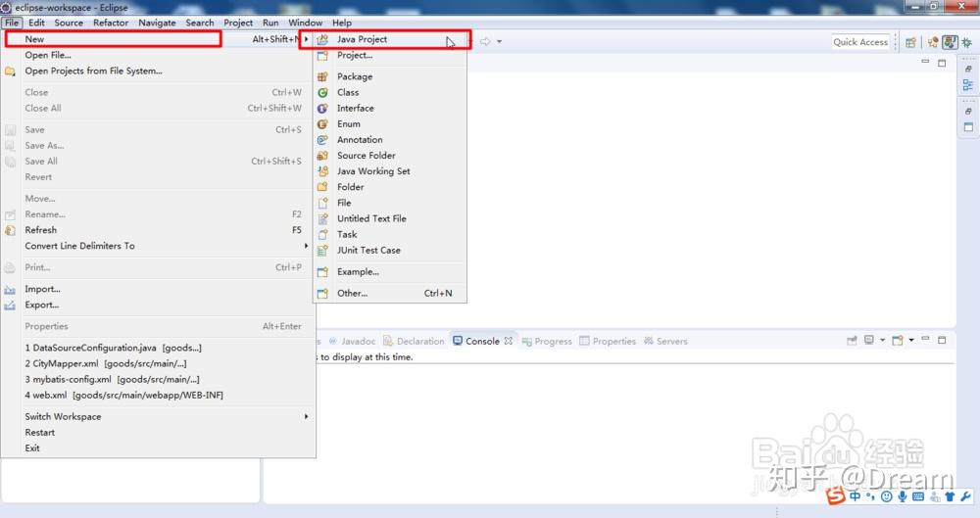The image size is (980, 518).
Task: Click the Source Folder icon
Action: tap(322, 156)
